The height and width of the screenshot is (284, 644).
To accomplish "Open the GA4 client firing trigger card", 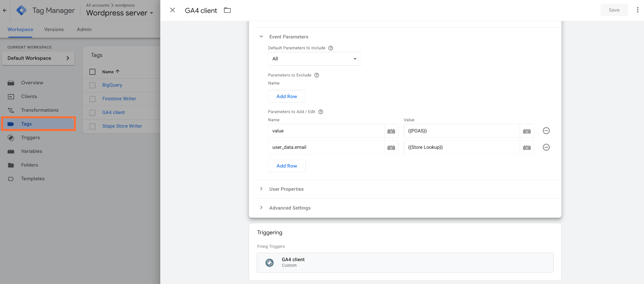I will [405, 263].
